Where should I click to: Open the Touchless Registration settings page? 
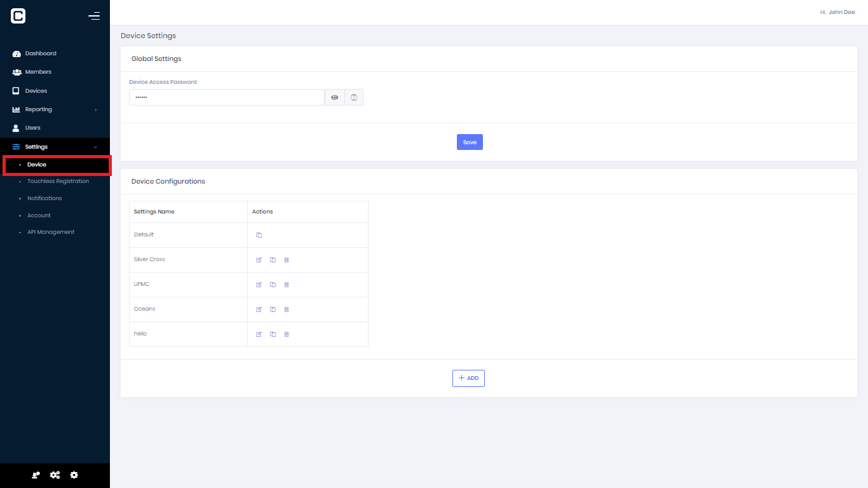click(x=58, y=181)
